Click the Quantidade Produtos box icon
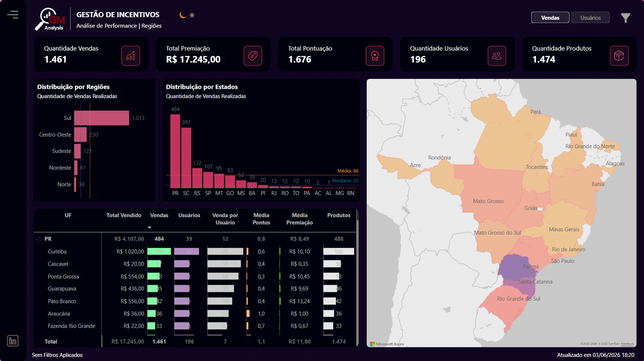Viewport: 644px width, 361px height. click(x=619, y=55)
